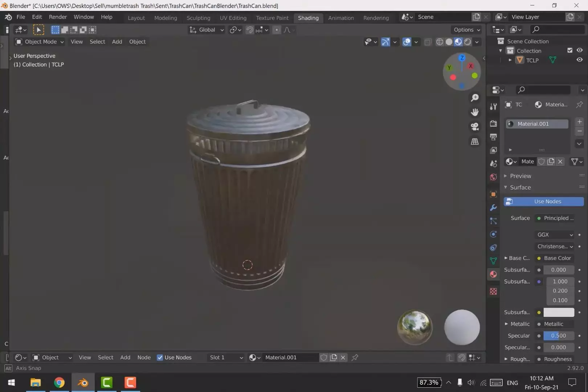The height and width of the screenshot is (392, 588).
Task: Pin the properties editor context
Action: (x=579, y=105)
